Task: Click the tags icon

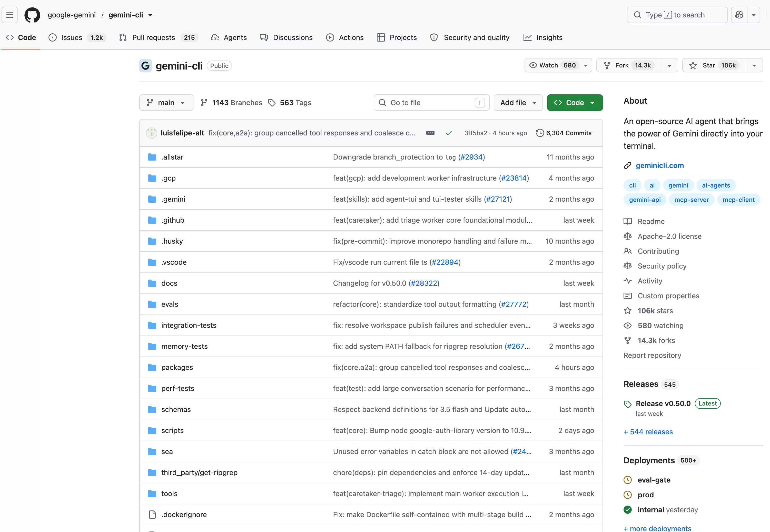Action: pyautogui.click(x=272, y=103)
